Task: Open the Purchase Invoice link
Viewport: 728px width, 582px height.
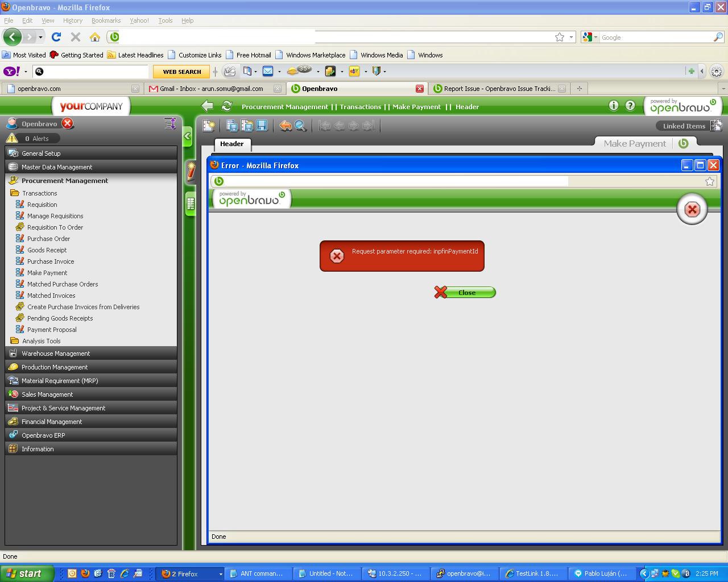Action: (51, 261)
